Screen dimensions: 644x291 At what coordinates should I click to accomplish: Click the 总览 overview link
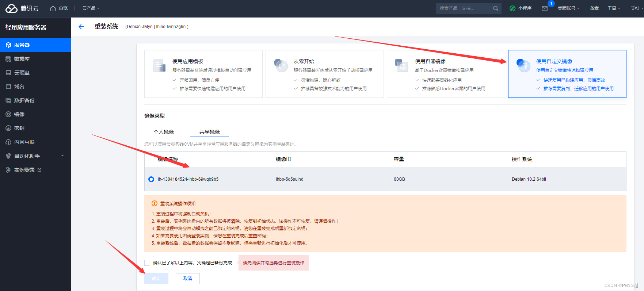click(63, 8)
